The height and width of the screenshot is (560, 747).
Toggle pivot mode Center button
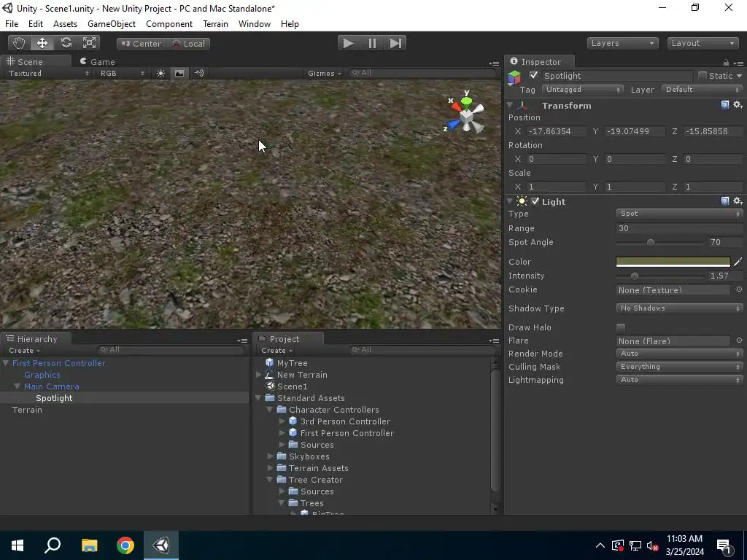pos(141,43)
